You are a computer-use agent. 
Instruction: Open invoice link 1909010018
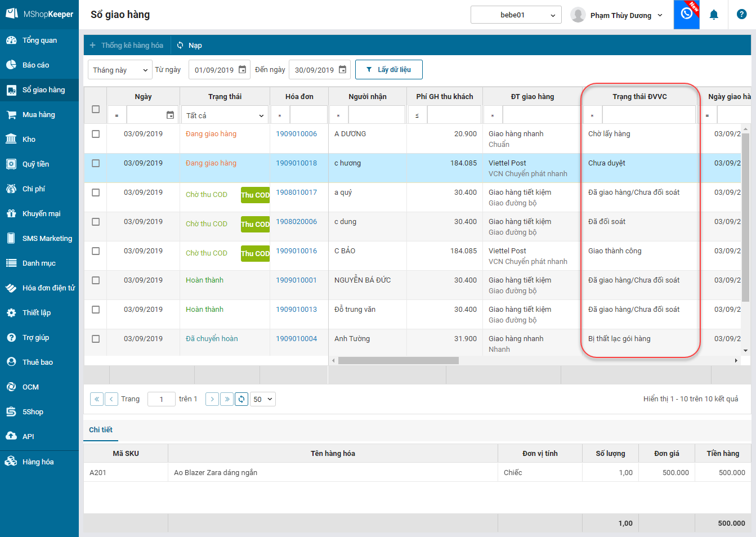point(296,163)
